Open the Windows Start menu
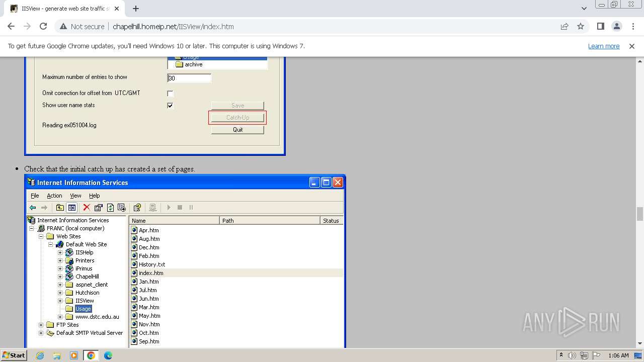644x362 pixels. [x=14, y=355]
